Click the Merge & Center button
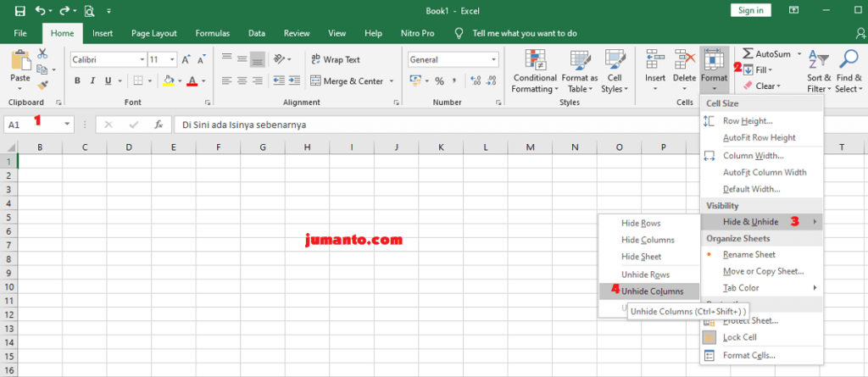The image size is (868, 377). tap(348, 80)
